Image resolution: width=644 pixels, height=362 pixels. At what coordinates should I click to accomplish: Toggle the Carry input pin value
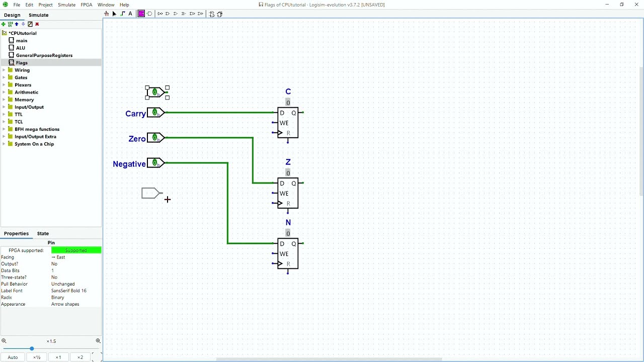tap(155, 113)
